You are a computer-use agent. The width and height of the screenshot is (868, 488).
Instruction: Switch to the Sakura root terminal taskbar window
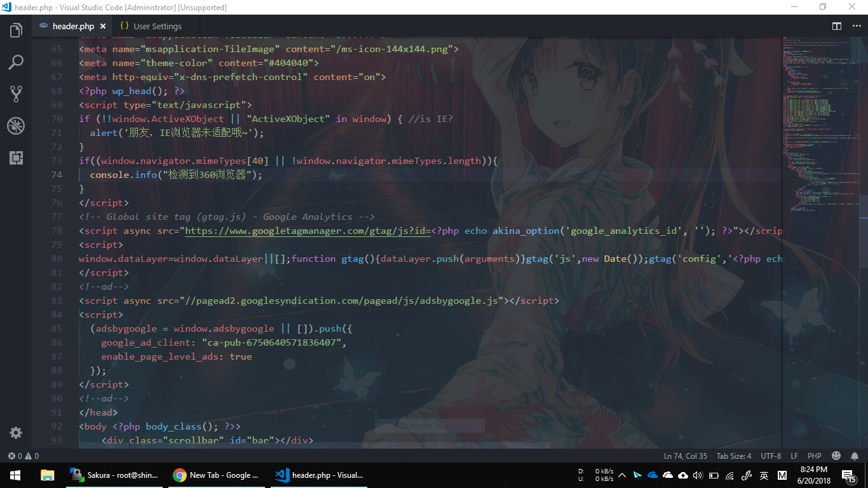click(x=114, y=475)
